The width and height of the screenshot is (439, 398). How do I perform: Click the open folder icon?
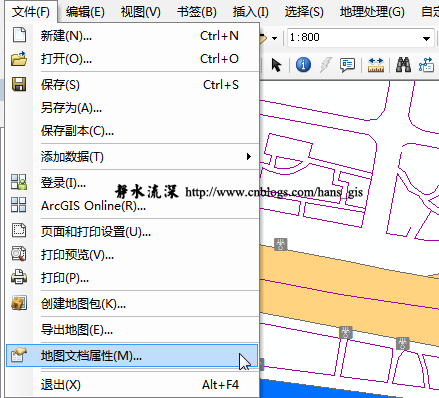pyautogui.click(x=19, y=59)
